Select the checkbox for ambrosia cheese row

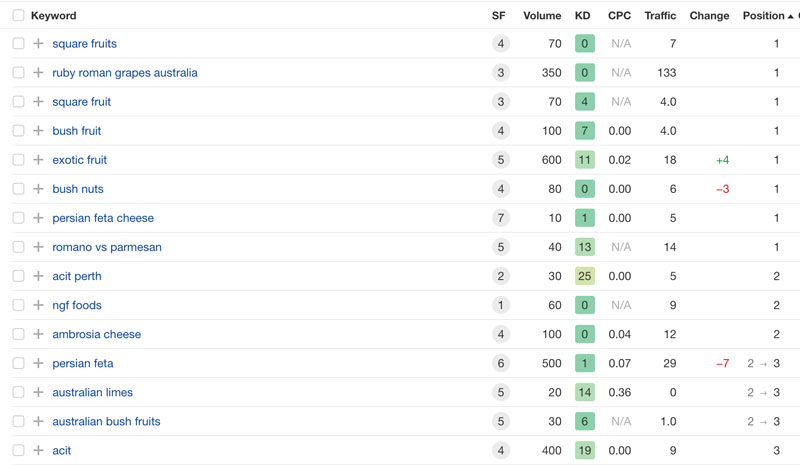(18, 334)
